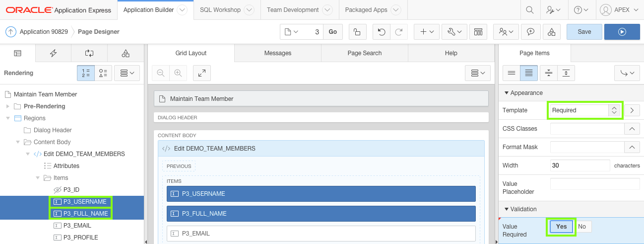Select group by processing order toggle
Viewport: 644px width, 244px height.
[x=86, y=73]
